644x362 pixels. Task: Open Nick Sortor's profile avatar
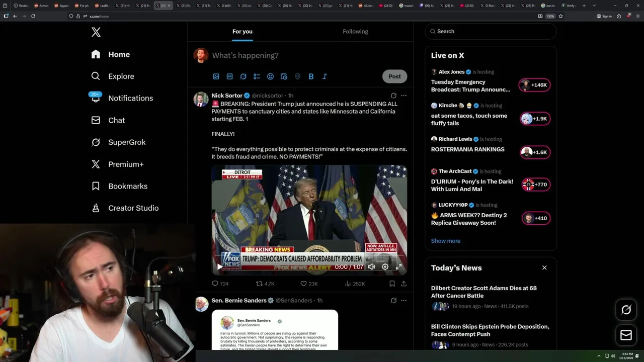pos(201,99)
